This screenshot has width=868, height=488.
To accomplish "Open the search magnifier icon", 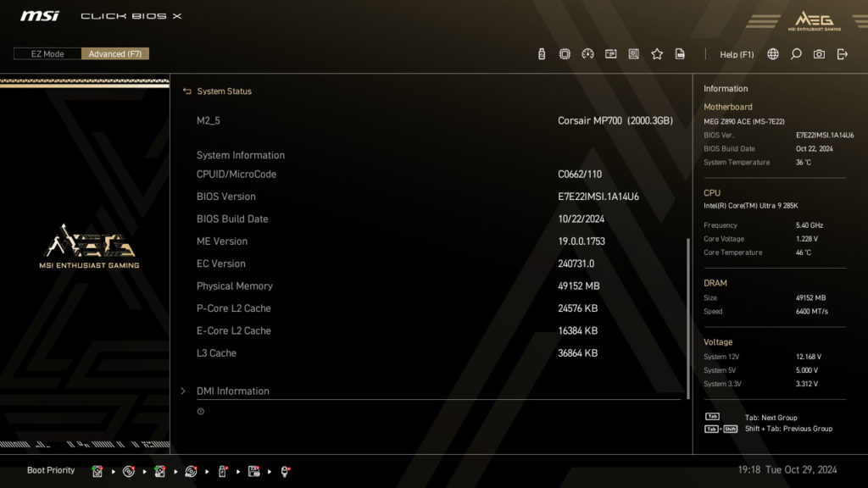I will [796, 53].
